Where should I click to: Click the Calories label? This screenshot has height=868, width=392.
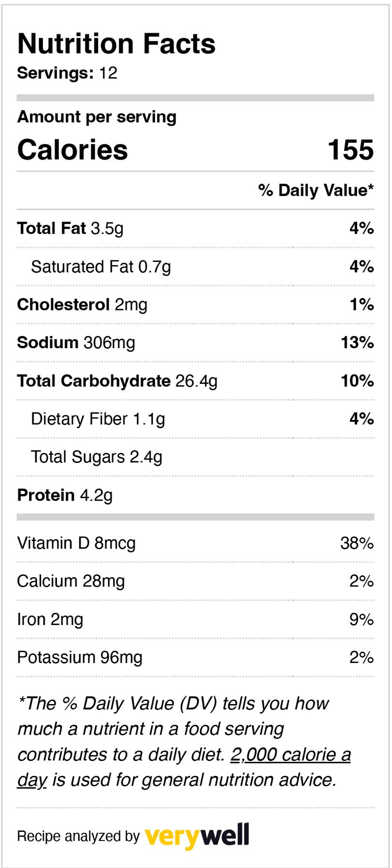pyautogui.click(x=72, y=149)
